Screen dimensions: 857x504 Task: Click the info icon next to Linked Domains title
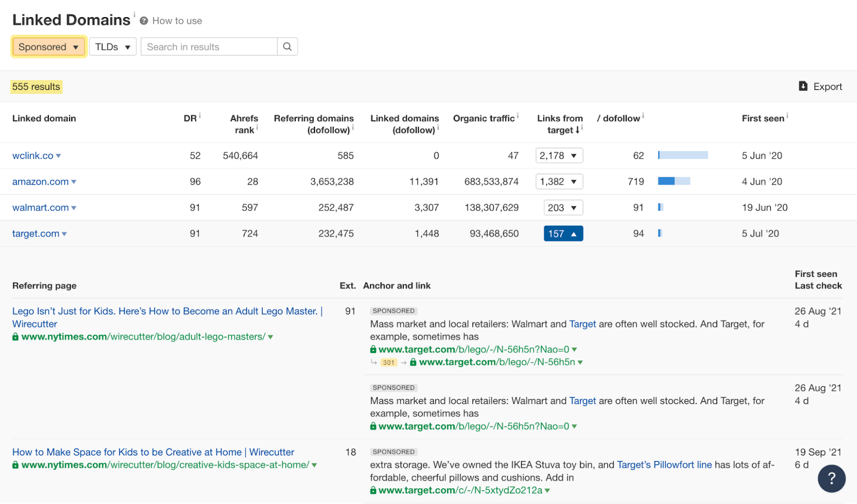click(x=133, y=14)
